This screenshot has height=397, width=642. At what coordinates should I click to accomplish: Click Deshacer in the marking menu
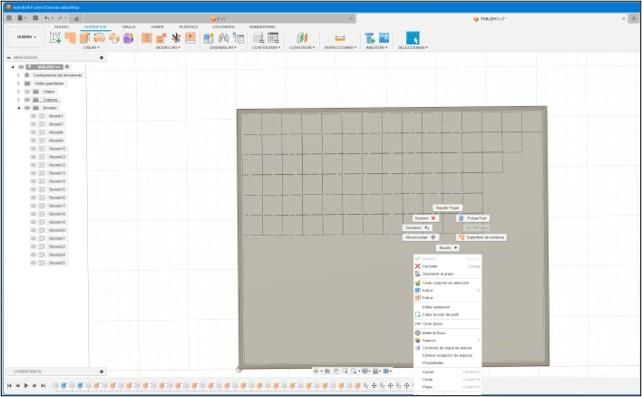click(x=417, y=228)
